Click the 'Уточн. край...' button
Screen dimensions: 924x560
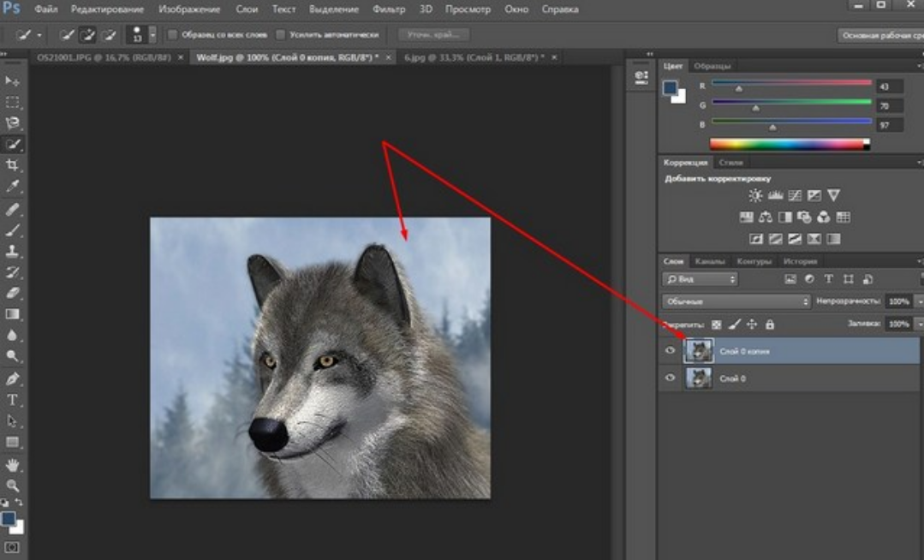tap(434, 35)
